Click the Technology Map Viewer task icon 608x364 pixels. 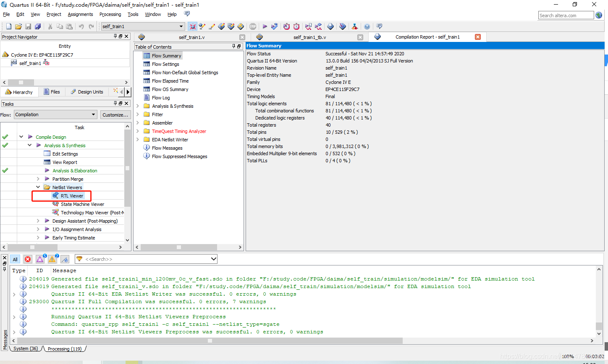[x=55, y=213]
